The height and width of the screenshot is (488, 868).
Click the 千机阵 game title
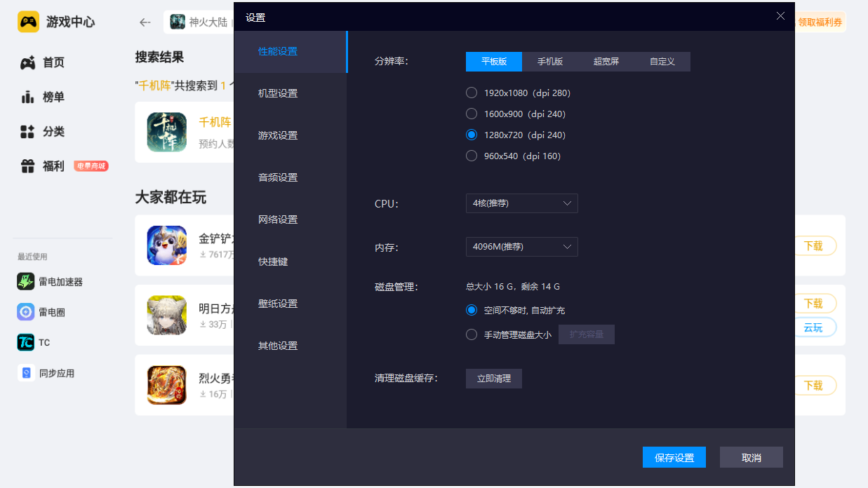[215, 122]
